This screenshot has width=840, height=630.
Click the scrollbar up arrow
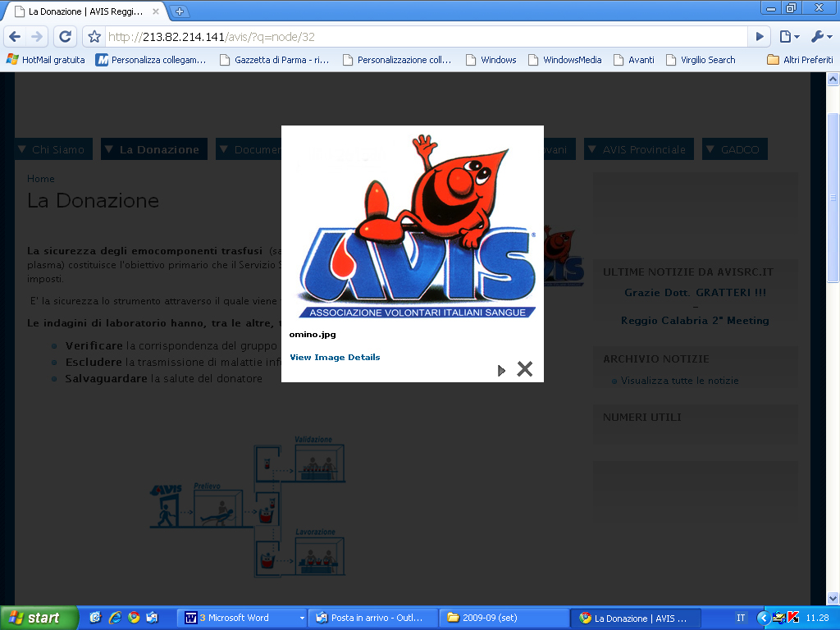coord(833,80)
